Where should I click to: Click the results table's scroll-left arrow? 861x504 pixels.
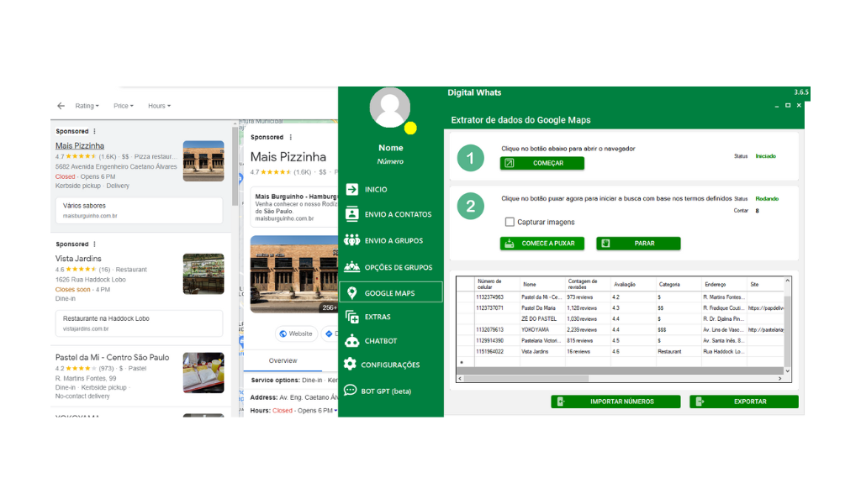point(460,378)
